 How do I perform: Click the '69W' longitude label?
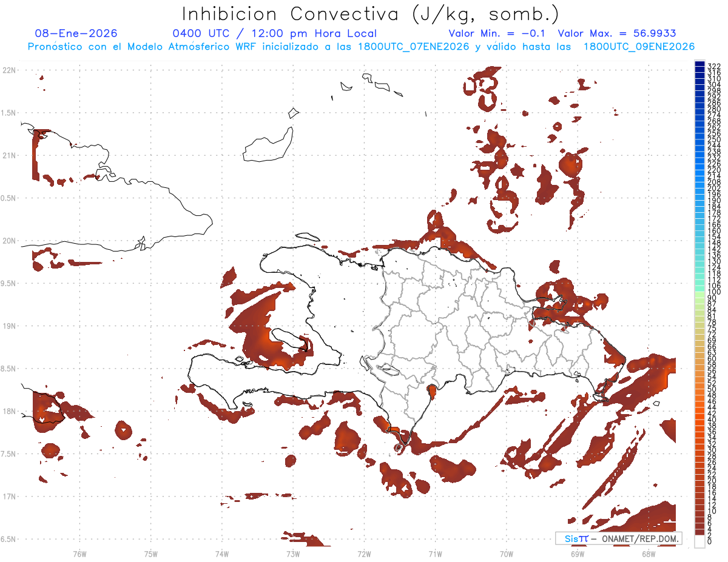pyautogui.click(x=578, y=554)
